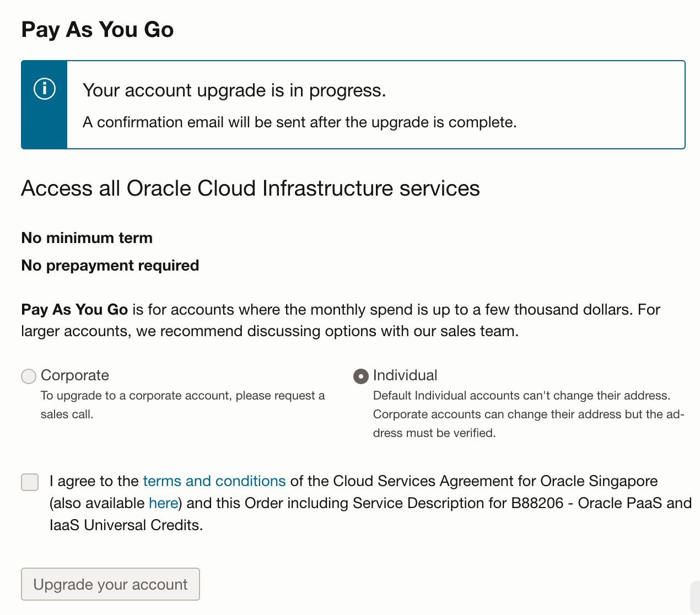Click the scrollbar handle at the bottom right
This screenshot has width=700, height=615.
[x=694, y=597]
